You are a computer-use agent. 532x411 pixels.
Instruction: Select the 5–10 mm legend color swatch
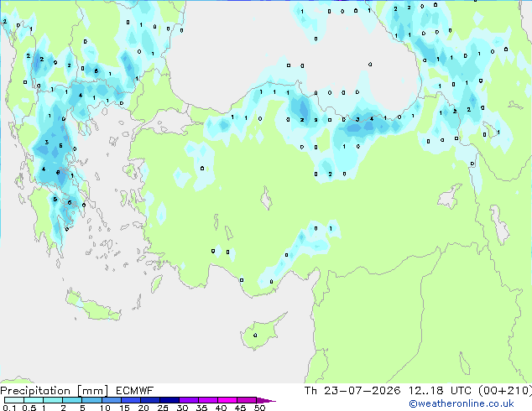91,400
